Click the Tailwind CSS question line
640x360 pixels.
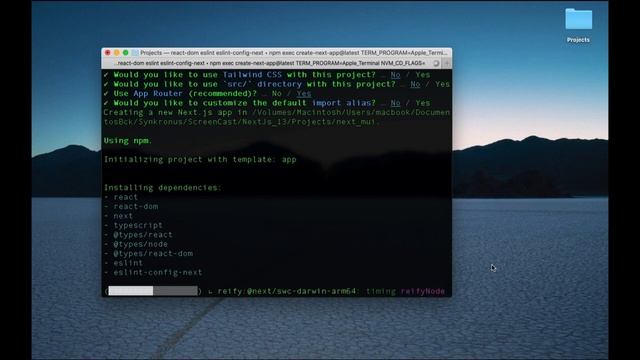click(x=267, y=75)
